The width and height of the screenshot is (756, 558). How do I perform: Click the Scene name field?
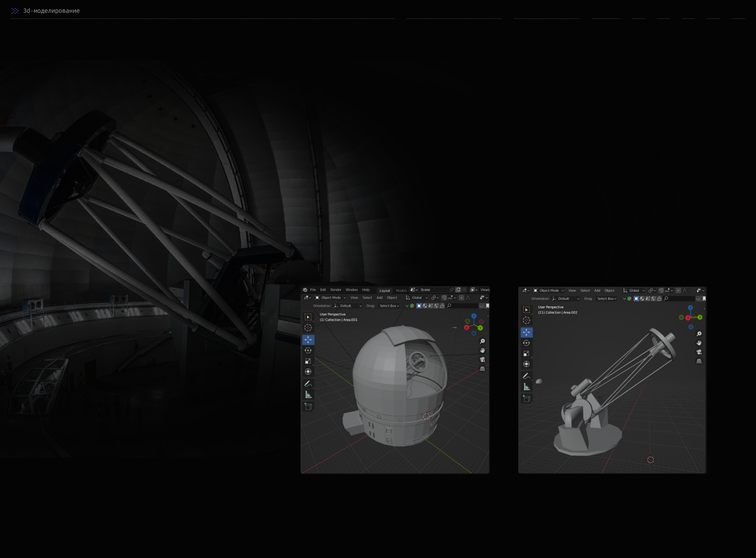point(432,290)
